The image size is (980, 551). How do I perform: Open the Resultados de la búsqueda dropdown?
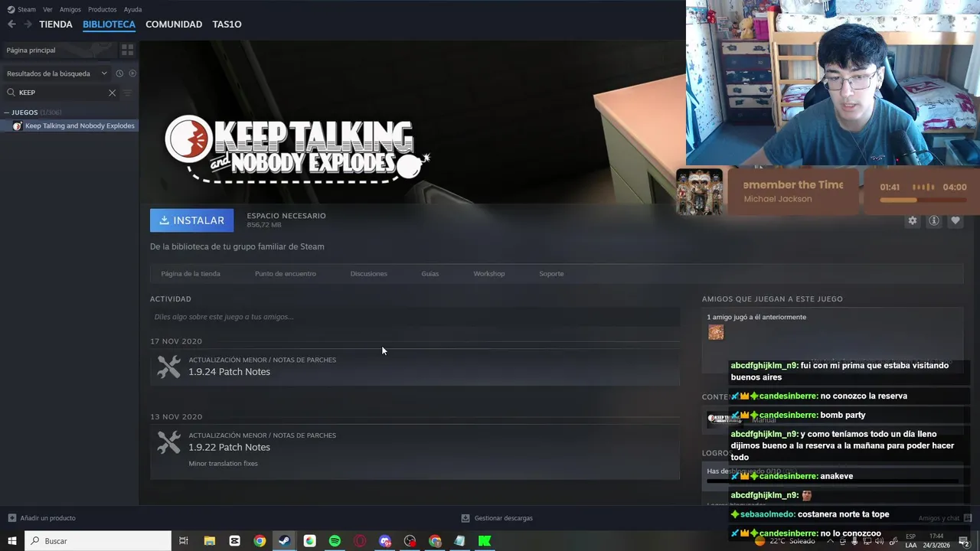point(57,73)
